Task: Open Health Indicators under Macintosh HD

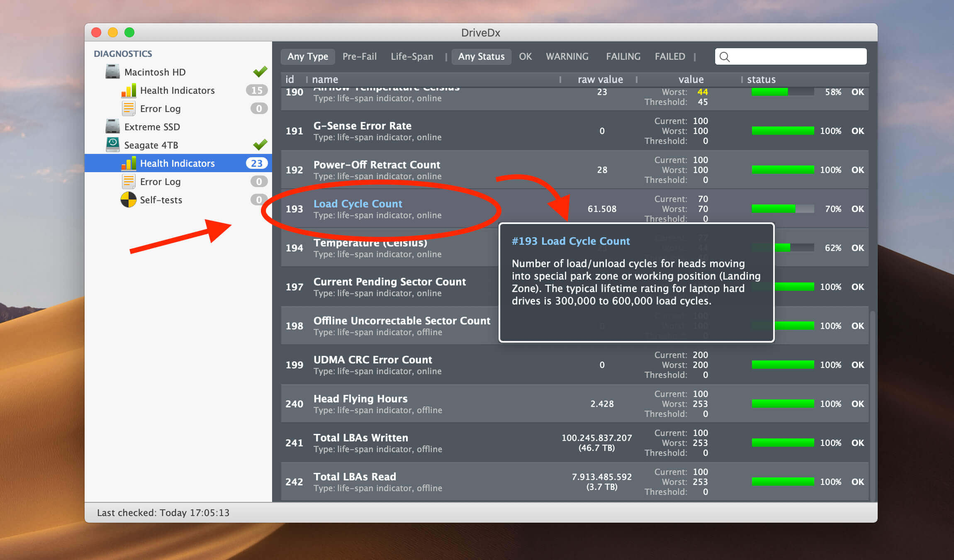Action: [178, 90]
